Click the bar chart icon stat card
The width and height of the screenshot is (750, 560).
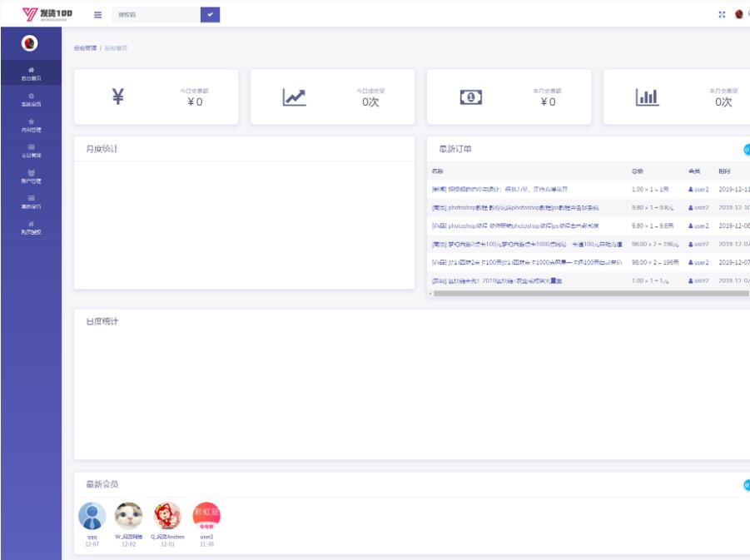(647, 97)
